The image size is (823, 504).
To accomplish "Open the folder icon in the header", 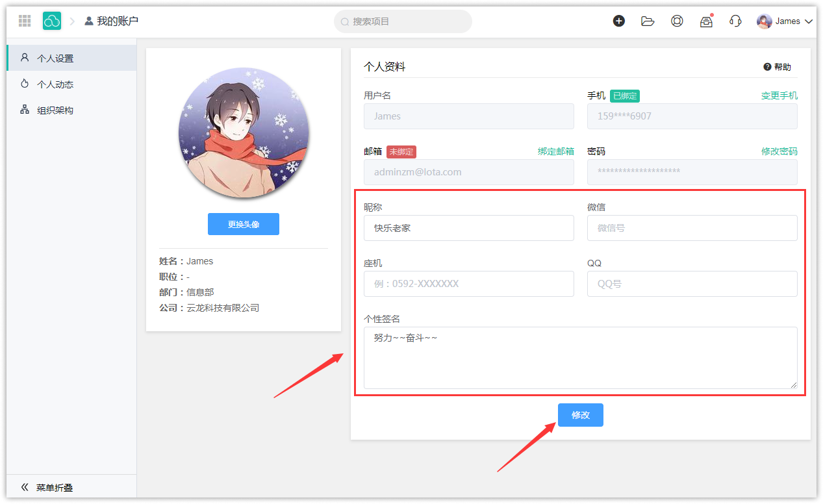I will coord(648,21).
